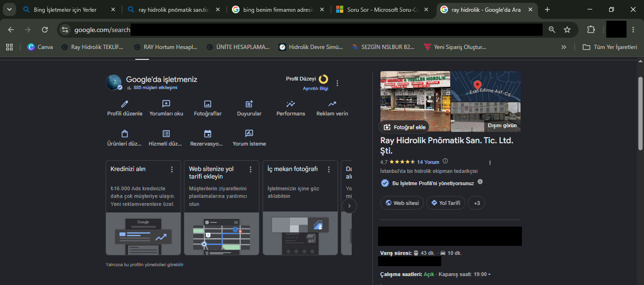Screen dimensions: 644x285
Task: Open Ürünleri düzenle shopping bag icon
Action: pos(125,134)
